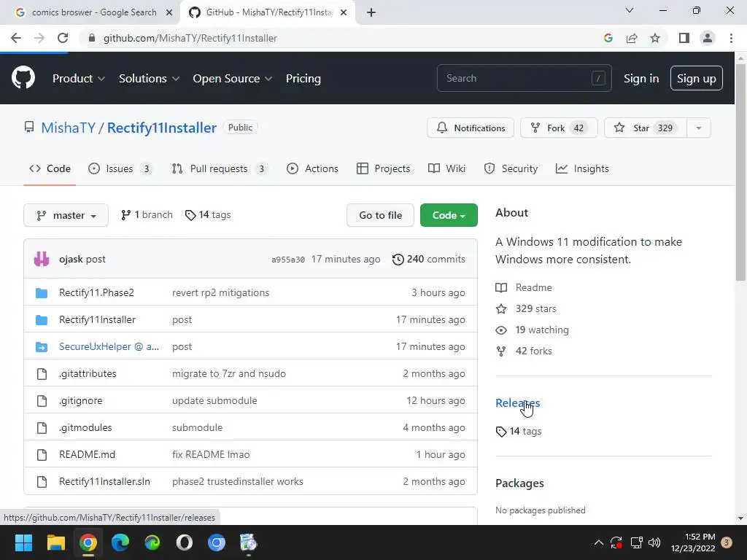Click the GitHub Octocat logo
This screenshot has height=560, width=747.
23,78
